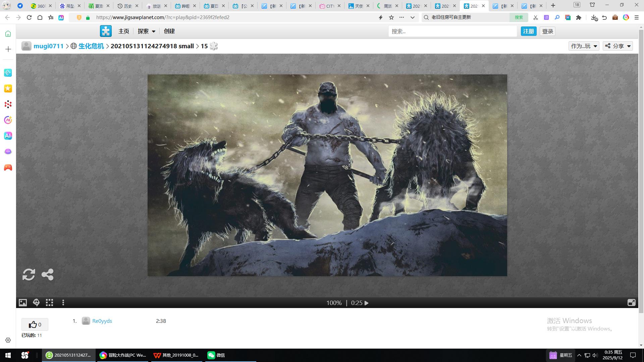Image resolution: width=644 pixels, height=362 pixels.
Task: Click the AI assistant icon beside address bar
Action: click(61, 18)
